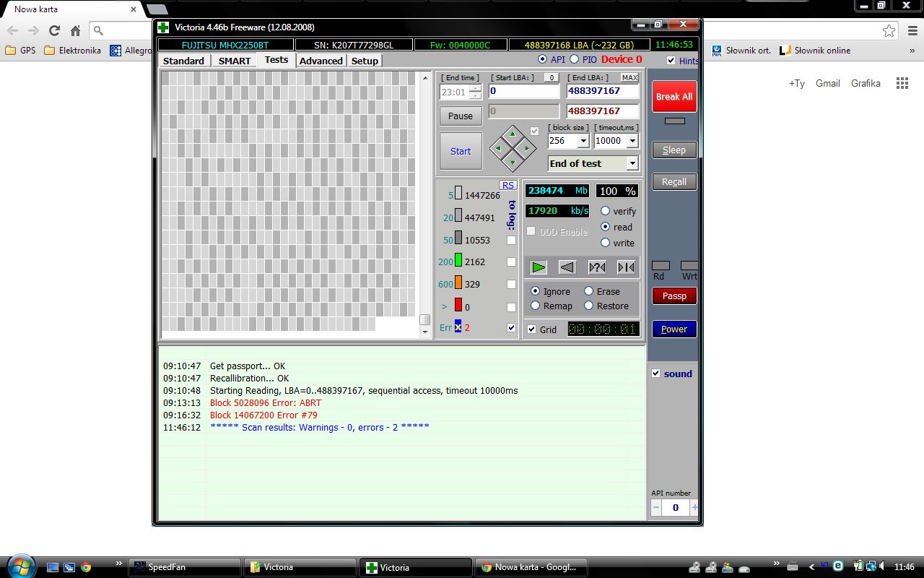Open GPS bookmarks folder
The width and height of the screenshot is (924, 578).
[20, 51]
